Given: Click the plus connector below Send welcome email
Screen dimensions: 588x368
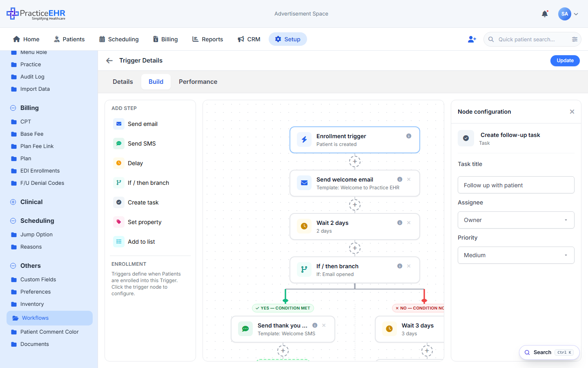Looking at the screenshot, I should click(355, 205).
